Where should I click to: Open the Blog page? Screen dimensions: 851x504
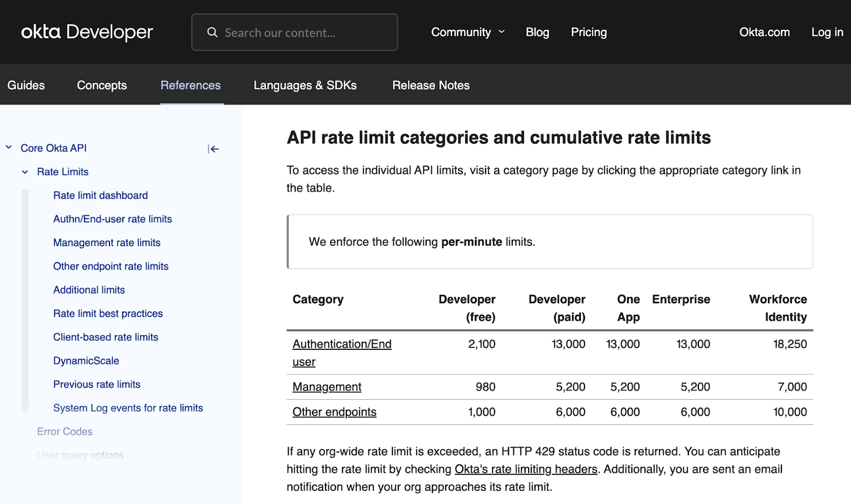(537, 32)
